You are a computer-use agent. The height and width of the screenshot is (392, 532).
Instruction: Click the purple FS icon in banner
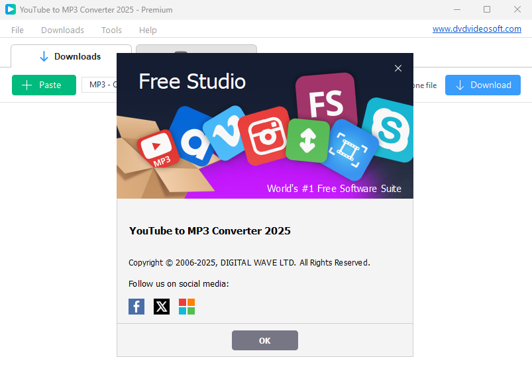[326, 100]
